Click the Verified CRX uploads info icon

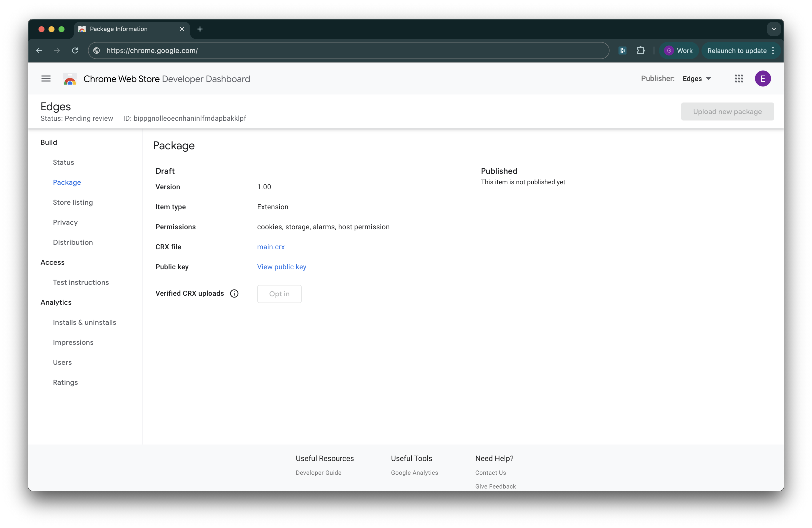tap(234, 293)
